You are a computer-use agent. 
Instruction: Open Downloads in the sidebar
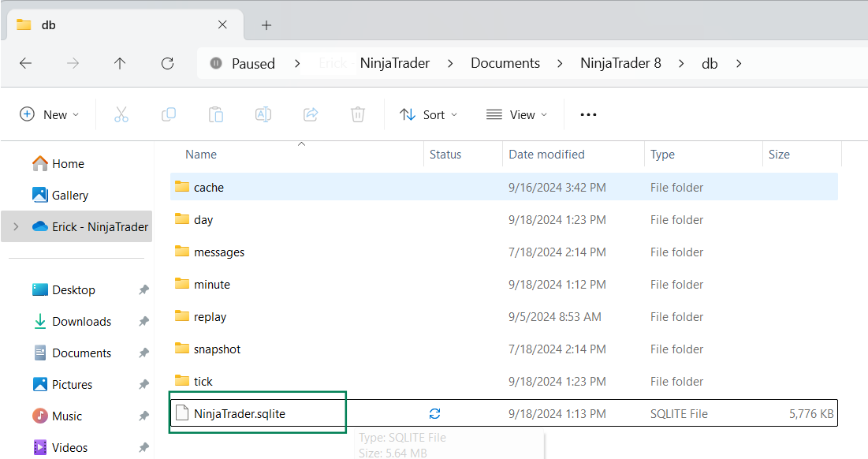click(x=81, y=322)
